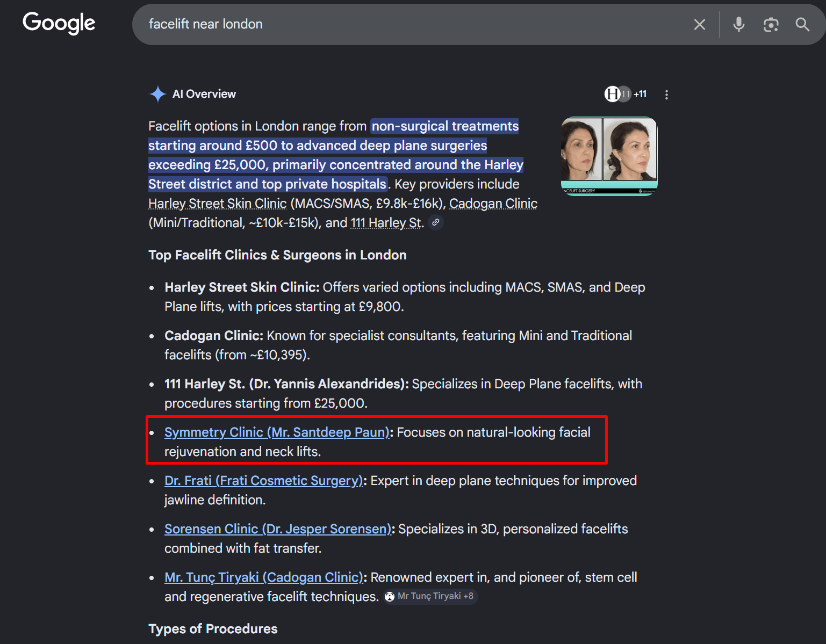This screenshot has width=826, height=644.
Task: Expand the Mr Tunç Tiryaki +8 source chip
Action: click(430, 596)
